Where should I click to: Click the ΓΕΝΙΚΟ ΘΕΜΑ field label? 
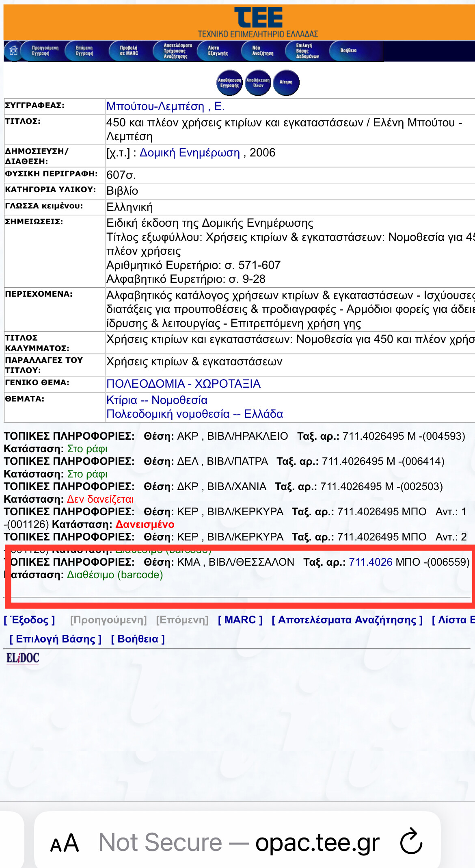37,382
